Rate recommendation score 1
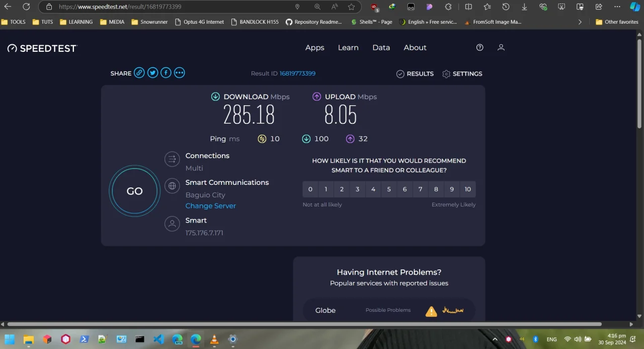 (x=326, y=189)
